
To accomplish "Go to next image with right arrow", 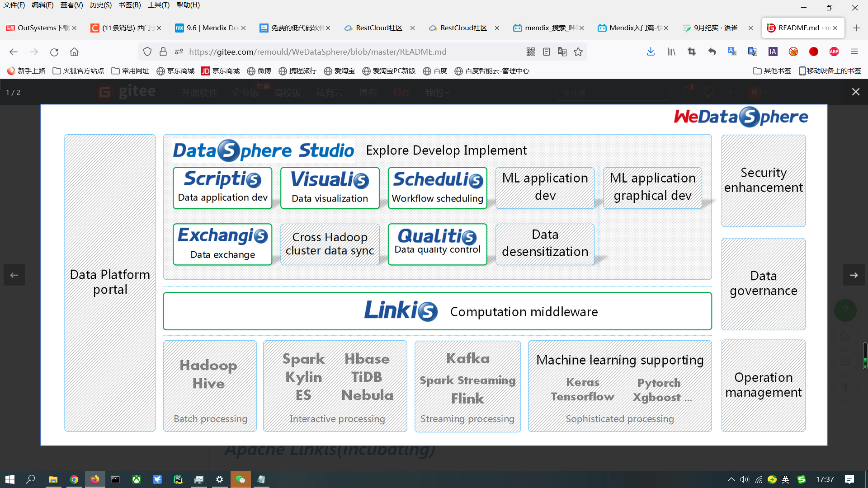I will point(854,275).
